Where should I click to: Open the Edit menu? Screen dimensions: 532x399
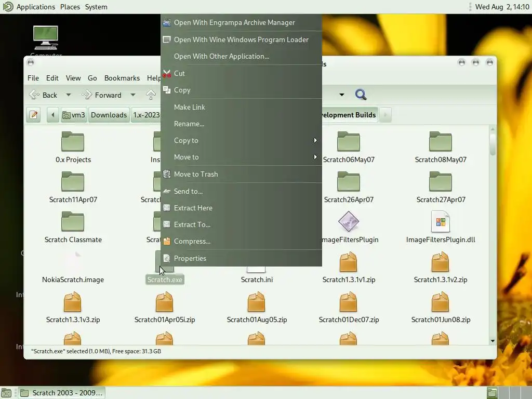tap(52, 78)
